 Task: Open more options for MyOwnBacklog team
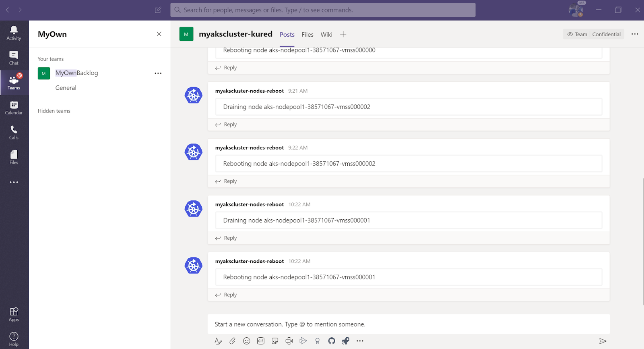(x=158, y=73)
